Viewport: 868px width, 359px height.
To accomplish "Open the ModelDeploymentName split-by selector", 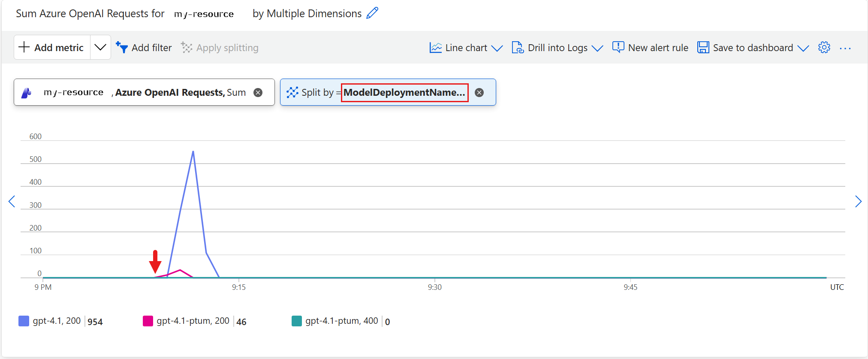I will coord(404,92).
